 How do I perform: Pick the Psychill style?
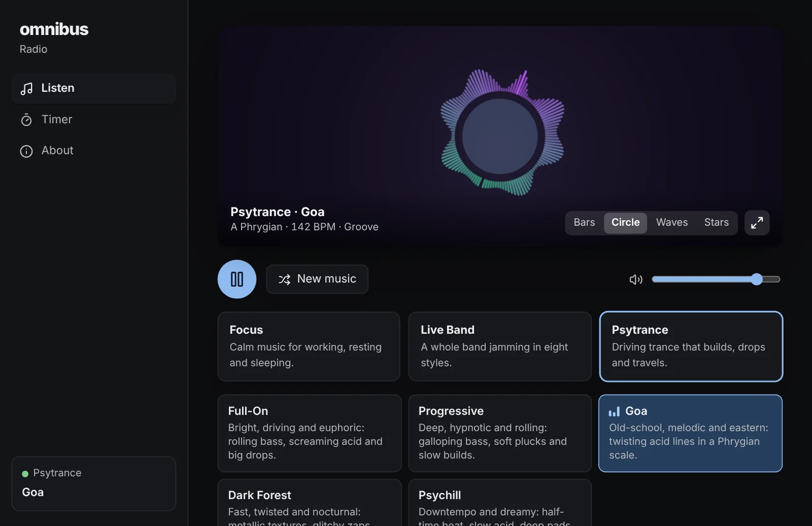(500, 503)
